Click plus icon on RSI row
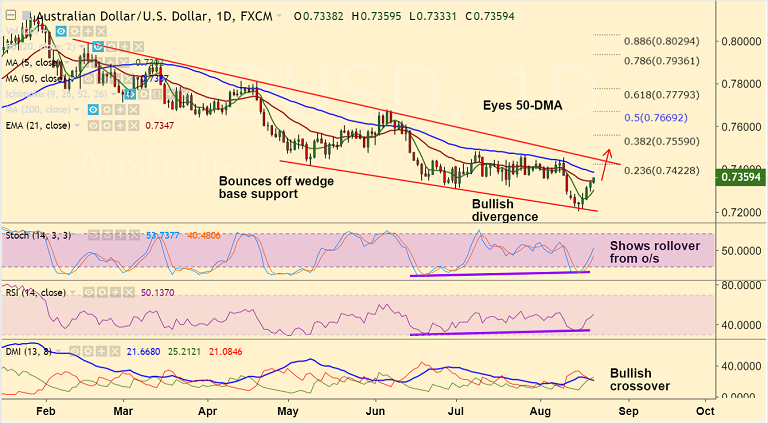Screen dimensions: 768x423 115,293
